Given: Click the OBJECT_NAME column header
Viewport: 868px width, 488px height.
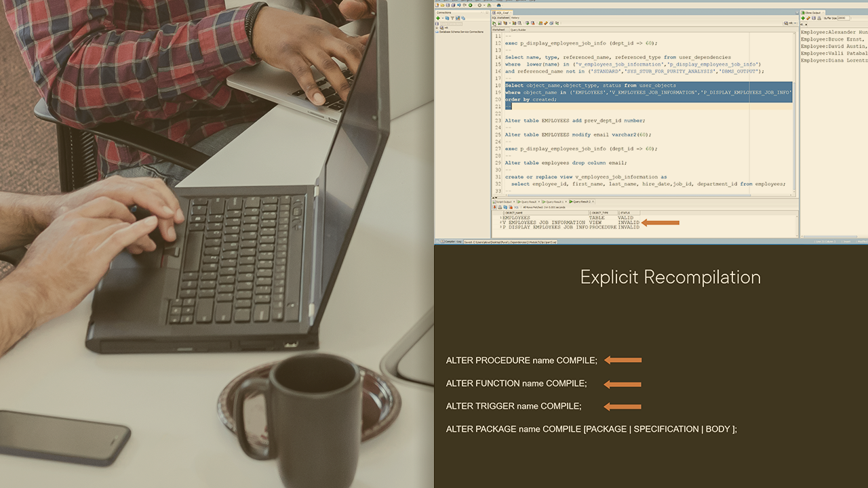Looking at the screenshot, I should coord(547,213).
